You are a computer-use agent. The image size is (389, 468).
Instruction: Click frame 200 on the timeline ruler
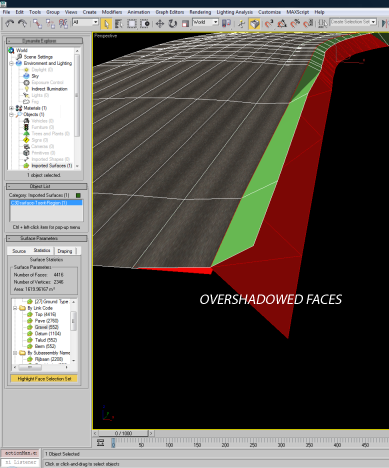(x=225, y=445)
